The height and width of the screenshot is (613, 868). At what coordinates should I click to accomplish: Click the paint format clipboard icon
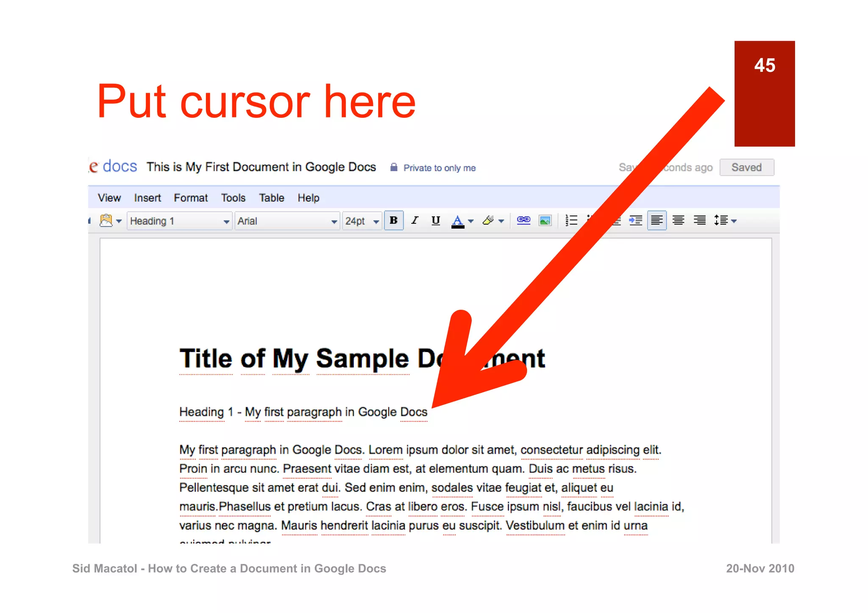click(x=106, y=220)
